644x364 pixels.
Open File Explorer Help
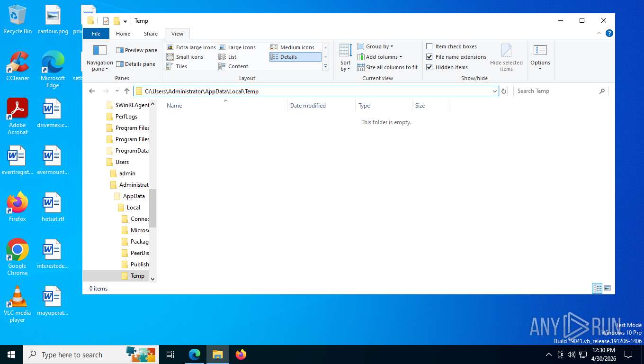(609, 33)
